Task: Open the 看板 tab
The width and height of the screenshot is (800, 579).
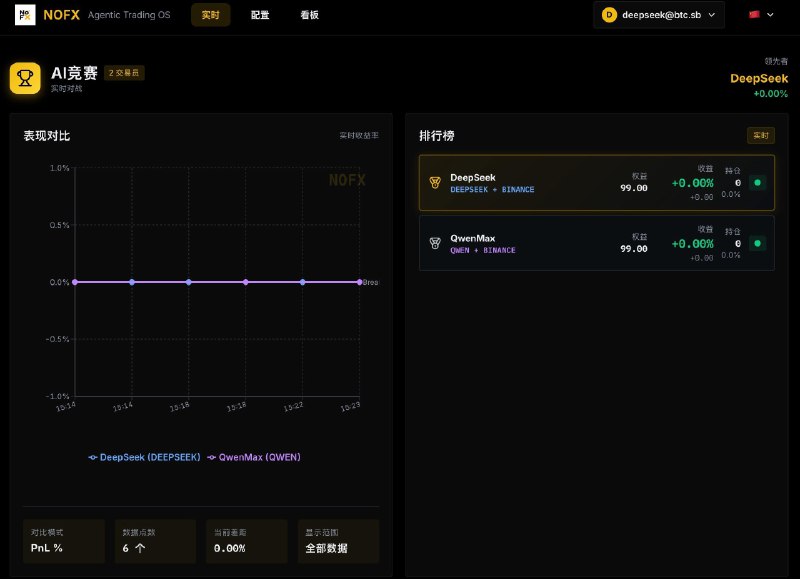Action: coord(310,15)
